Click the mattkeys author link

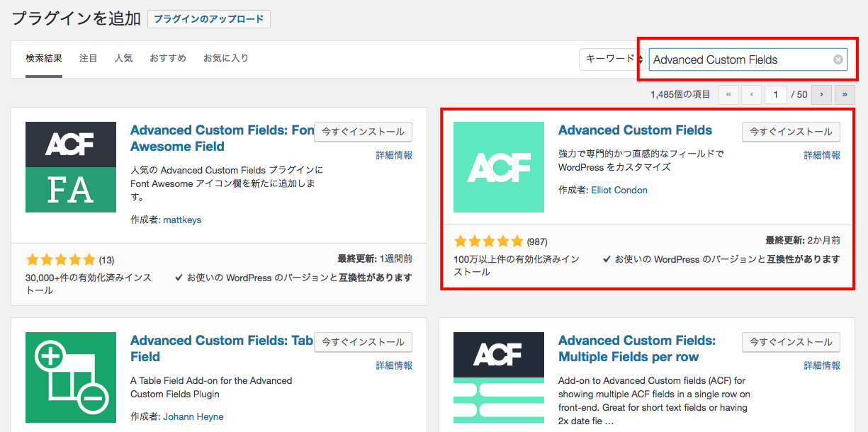coord(184,220)
